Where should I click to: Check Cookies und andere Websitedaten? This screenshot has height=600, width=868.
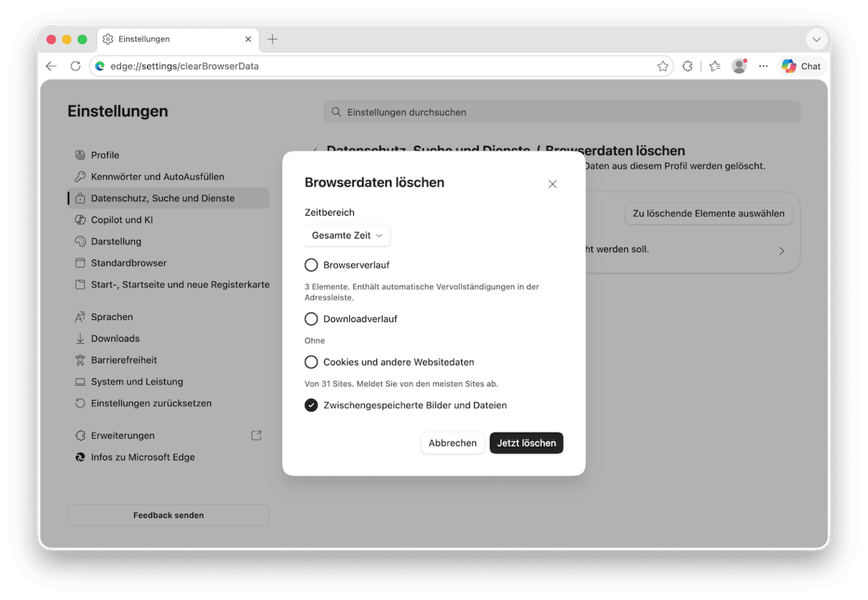[x=311, y=362]
